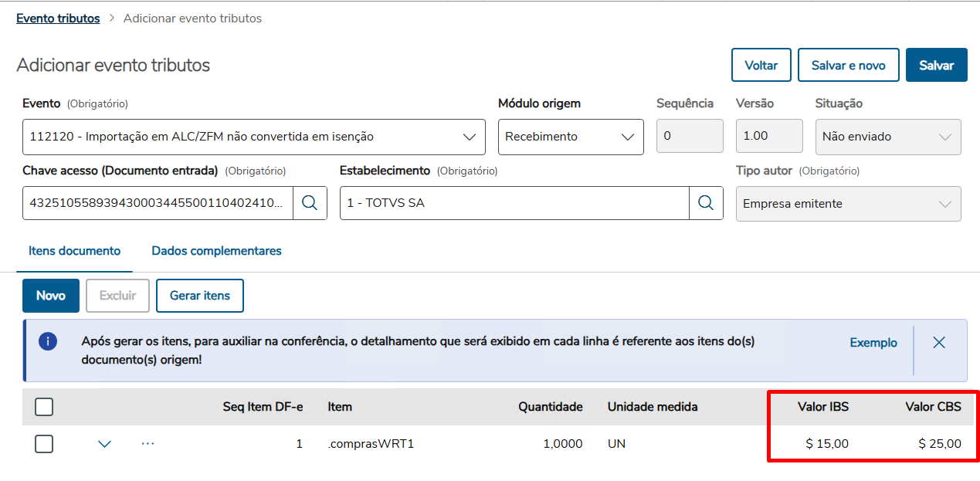Image resolution: width=980 pixels, height=481 pixels.
Task: Go back using the Voltar button
Action: [x=761, y=66]
